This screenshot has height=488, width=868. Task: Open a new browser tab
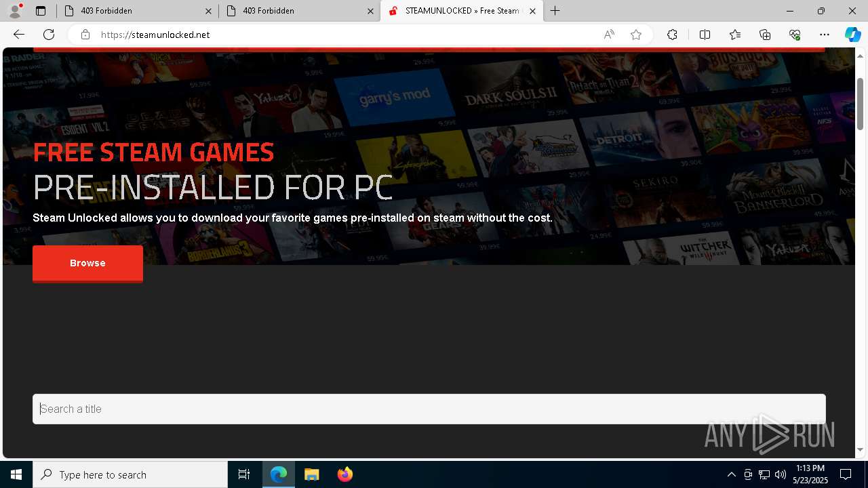pyautogui.click(x=555, y=11)
